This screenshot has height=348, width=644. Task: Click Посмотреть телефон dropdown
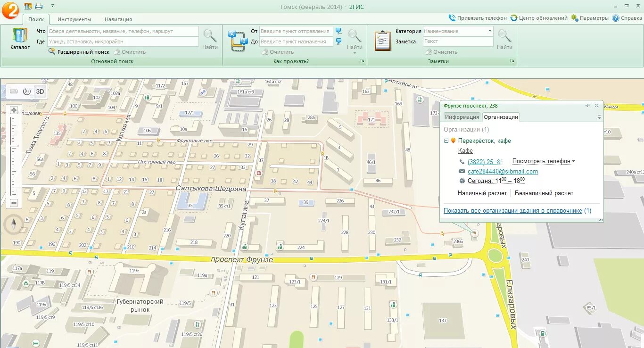pos(544,161)
